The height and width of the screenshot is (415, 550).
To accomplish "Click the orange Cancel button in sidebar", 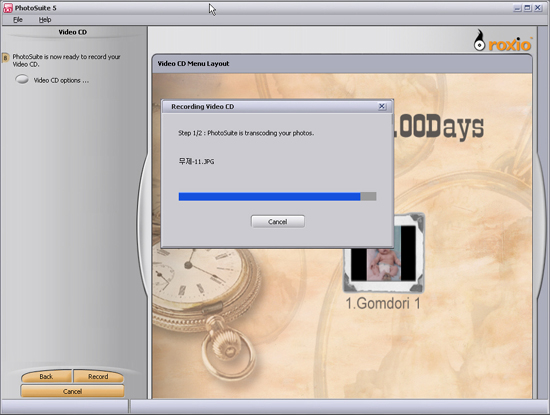I will pyautogui.click(x=72, y=391).
